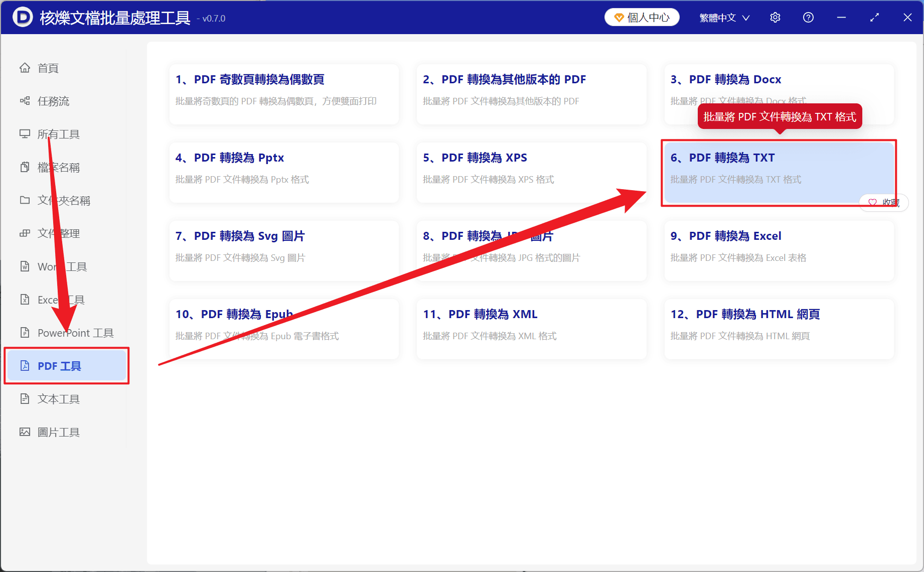Screen dimensions: 924x572
Task: Open tool 12 PDF 轉換為 HTML 網頁
Action: click(x=779, y=329)
